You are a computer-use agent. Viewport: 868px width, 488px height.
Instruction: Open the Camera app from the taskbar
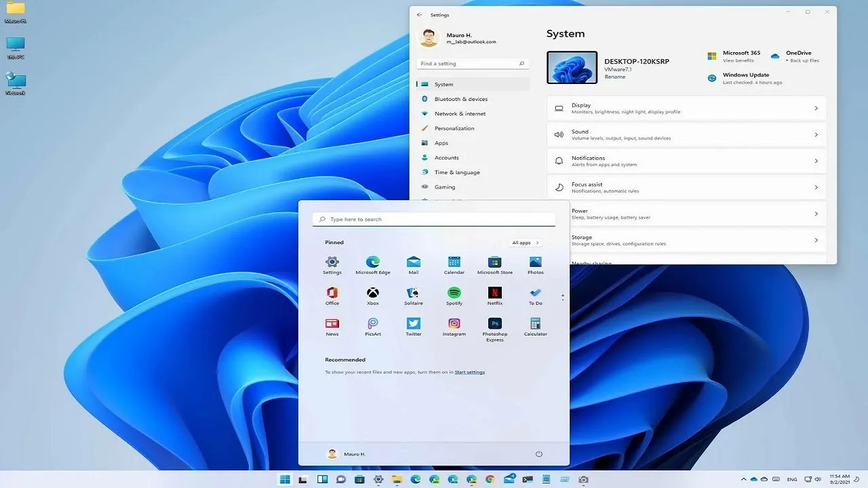coord(583,480)
